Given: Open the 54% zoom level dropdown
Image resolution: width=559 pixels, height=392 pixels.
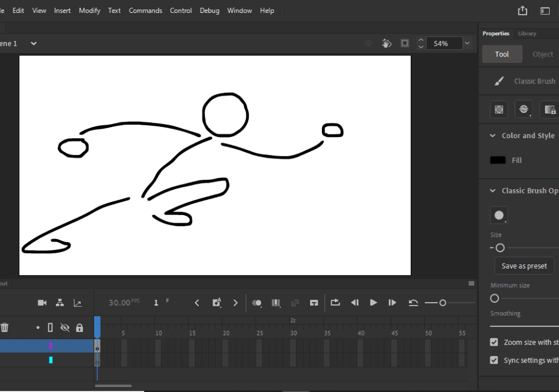Looking at the screenshot, I should [467, 43].
